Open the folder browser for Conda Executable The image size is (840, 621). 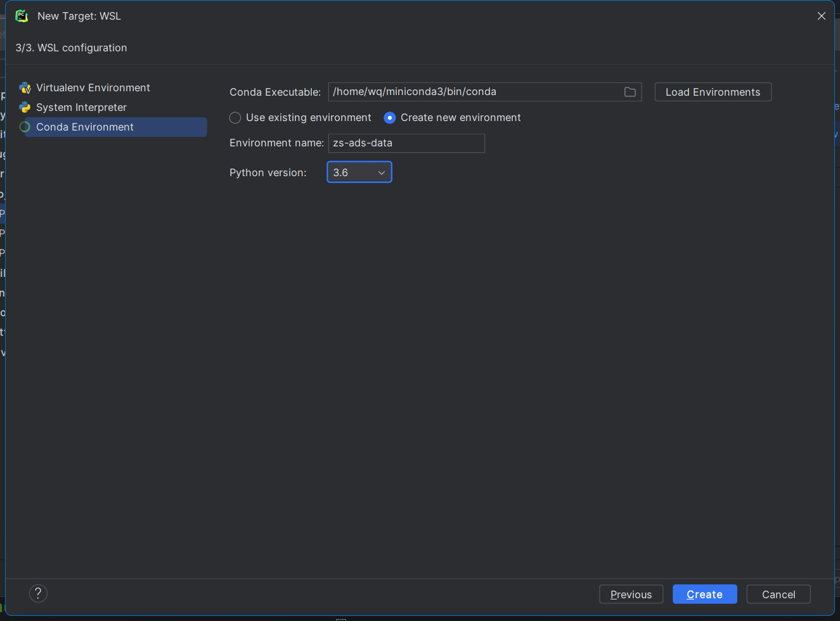point(630,92)
